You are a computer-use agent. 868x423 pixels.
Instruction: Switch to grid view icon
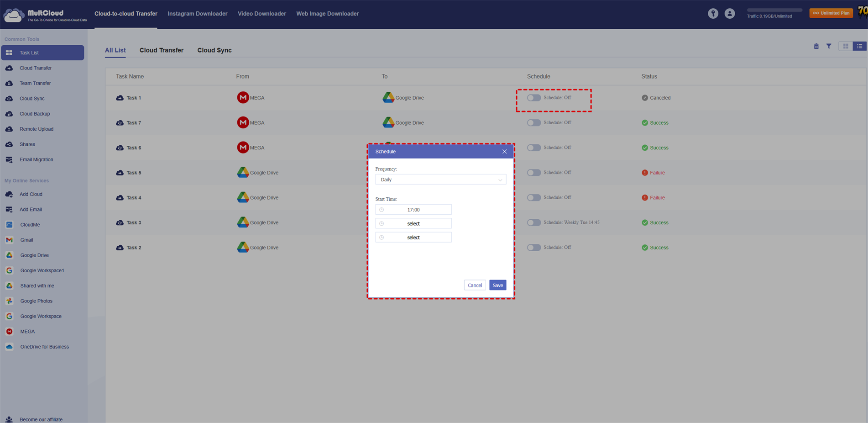(x=846, y=46)
